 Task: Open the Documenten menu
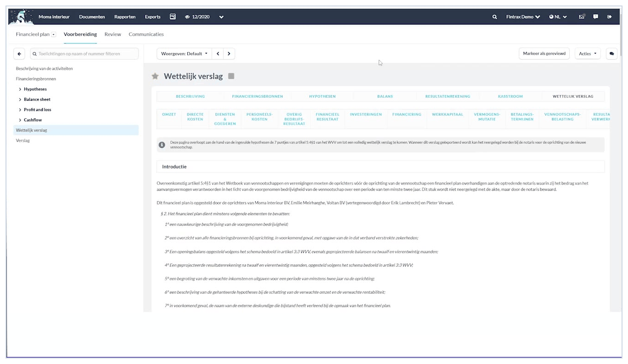tap(92, 17)
